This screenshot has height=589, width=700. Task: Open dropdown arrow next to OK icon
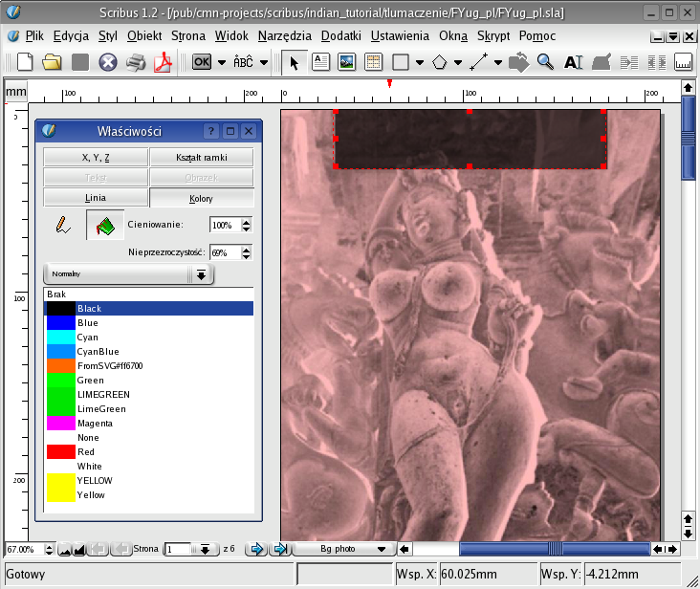pos(222,62)
